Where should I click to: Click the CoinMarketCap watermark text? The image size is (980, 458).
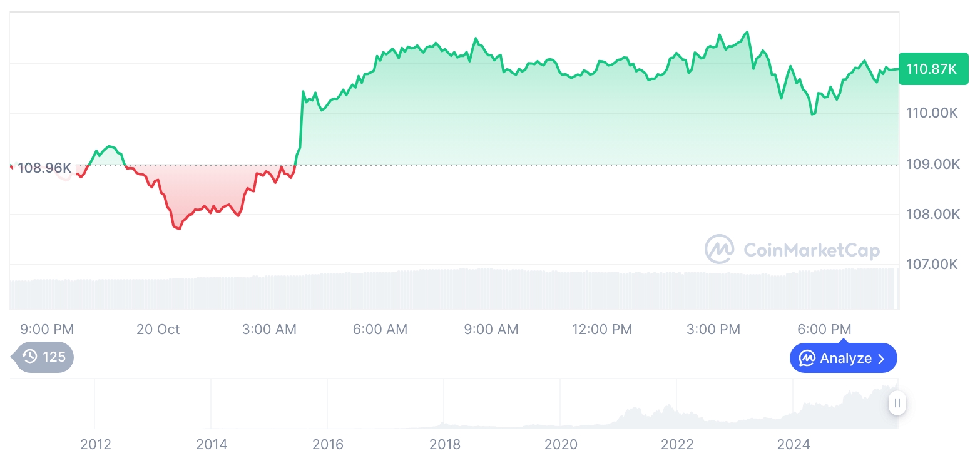click(812, 250)
